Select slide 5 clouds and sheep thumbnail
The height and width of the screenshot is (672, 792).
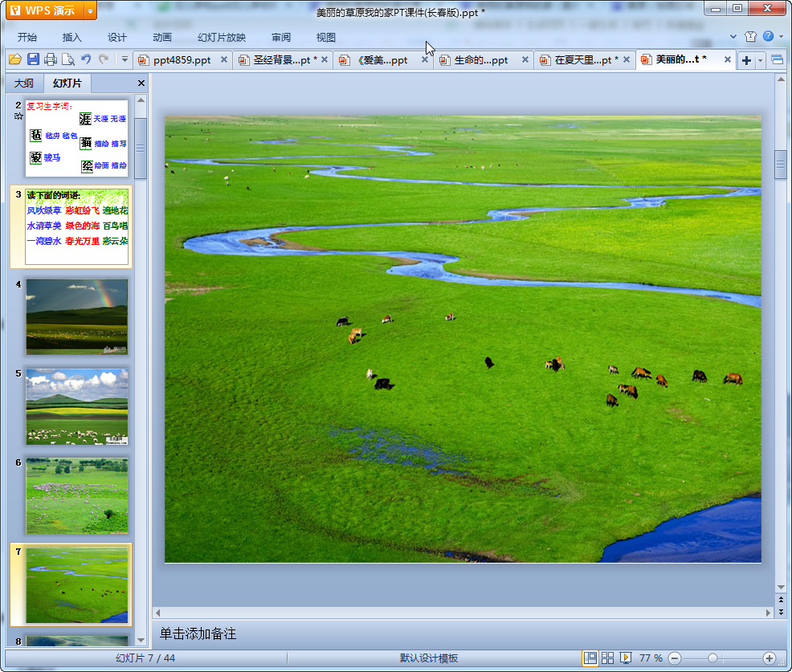pyautogui.click(x=77, y=406)
